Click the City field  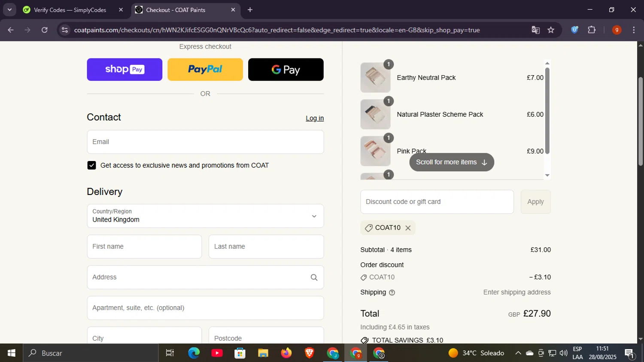[144, 335]
